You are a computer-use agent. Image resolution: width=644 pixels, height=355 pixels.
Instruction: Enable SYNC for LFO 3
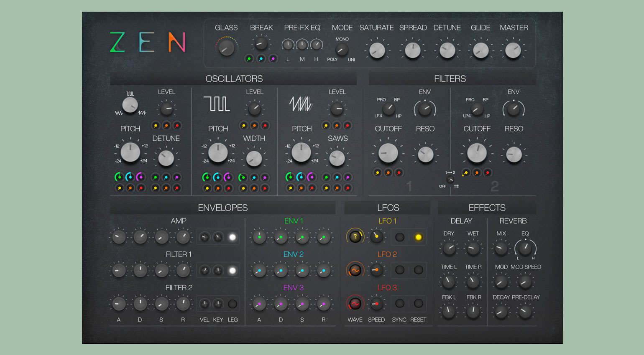(x=400, y=304)
